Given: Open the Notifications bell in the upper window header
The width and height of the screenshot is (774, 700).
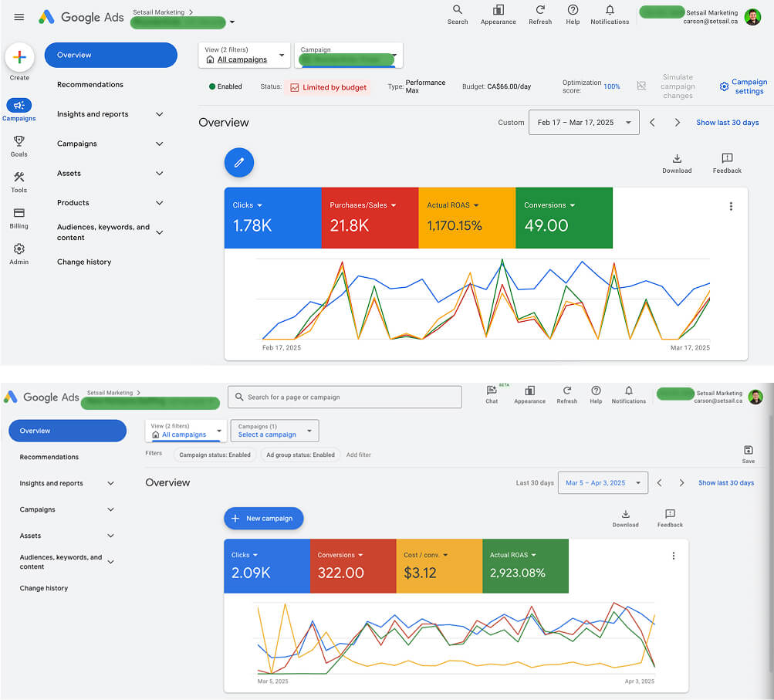Looking at the screenshot, I should point(610,10).
